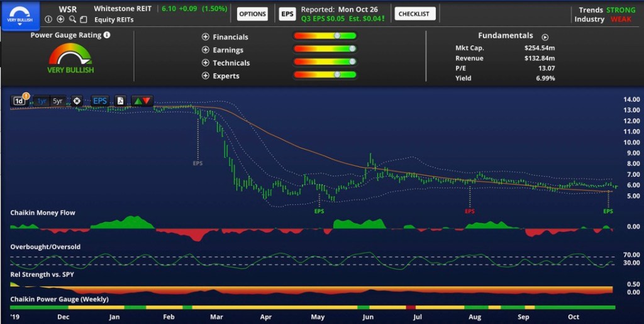
Task: Toggle EPS markers on the chart
Action: click(100, 101)
